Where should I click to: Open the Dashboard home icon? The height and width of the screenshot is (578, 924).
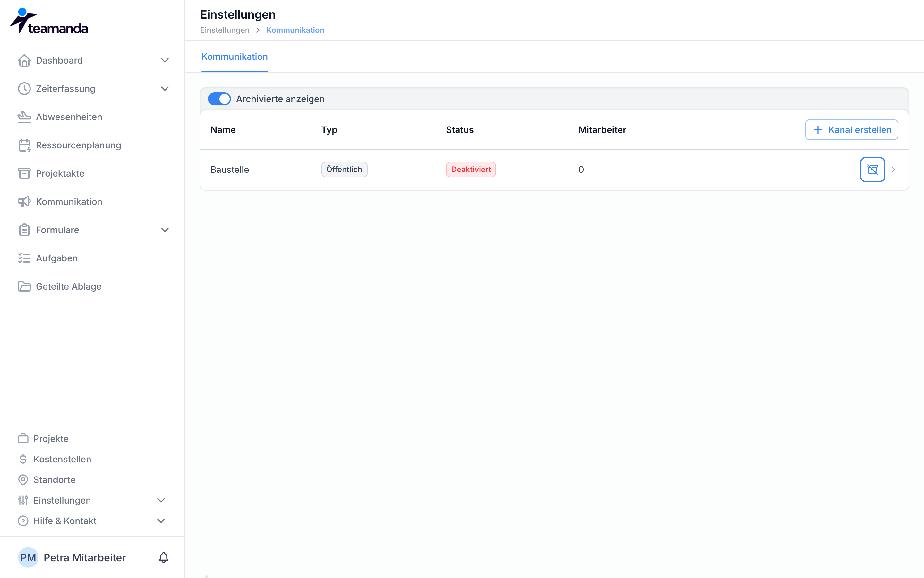pos(24,60)
